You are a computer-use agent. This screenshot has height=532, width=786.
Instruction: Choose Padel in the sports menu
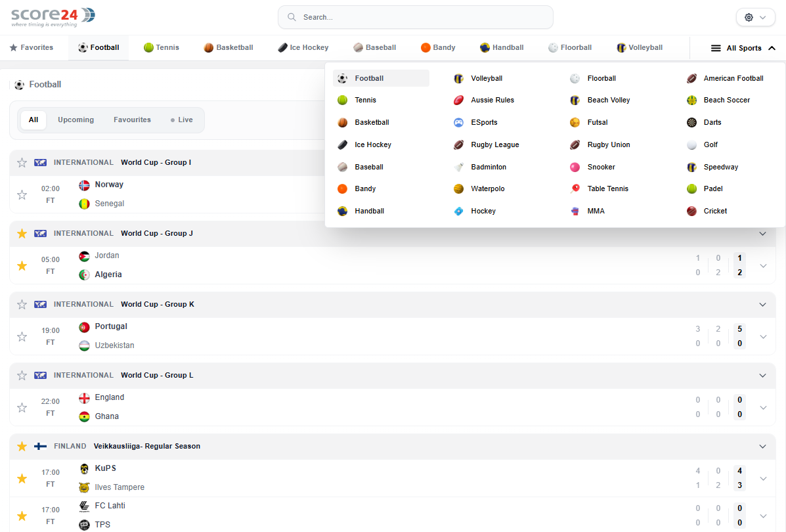tap(705, 188)
